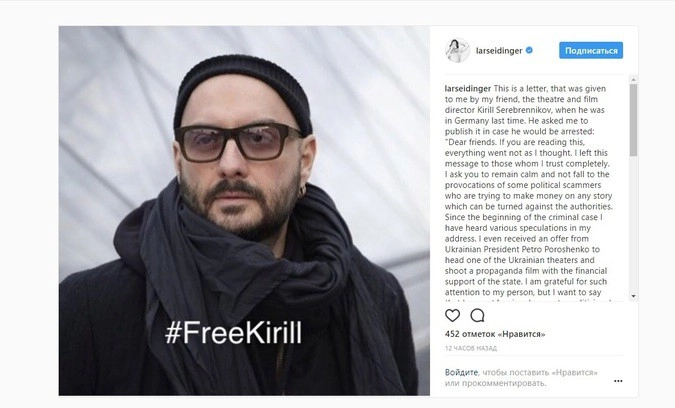Image resolution: width=675 pixels, height=408 pixels.
Task: Open larseidinger username in the post header
Action: pos(499,51)
